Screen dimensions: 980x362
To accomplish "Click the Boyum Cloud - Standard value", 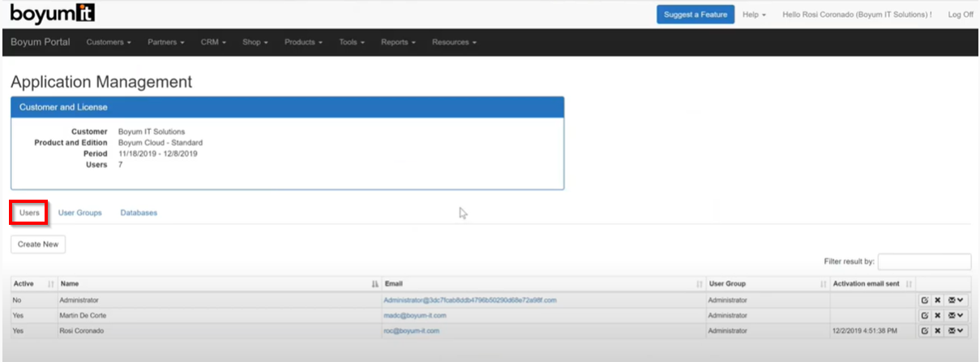I will point(160,143).
